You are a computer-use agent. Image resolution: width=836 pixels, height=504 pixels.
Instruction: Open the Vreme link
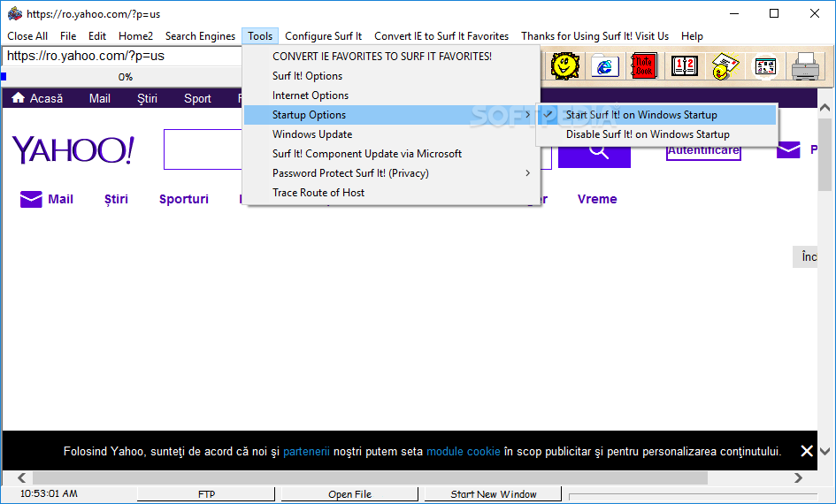pos(597,199)
